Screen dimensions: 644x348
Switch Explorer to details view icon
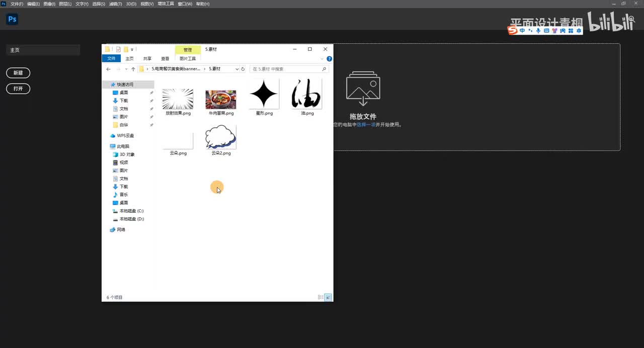click(x=320, y=297)
